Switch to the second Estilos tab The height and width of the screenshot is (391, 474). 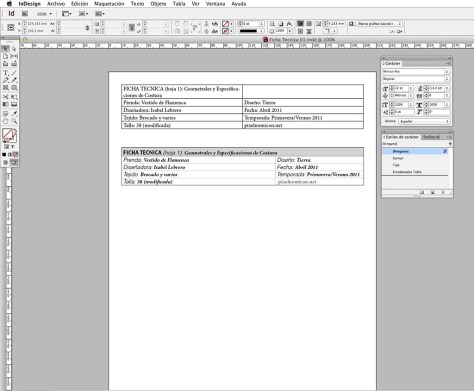431,137
